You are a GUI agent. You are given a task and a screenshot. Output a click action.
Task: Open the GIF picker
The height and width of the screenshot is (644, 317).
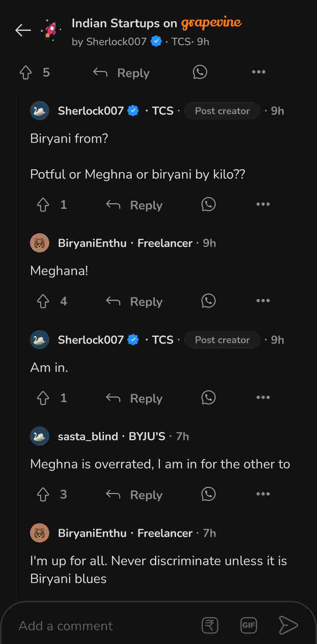pos(249,626)
